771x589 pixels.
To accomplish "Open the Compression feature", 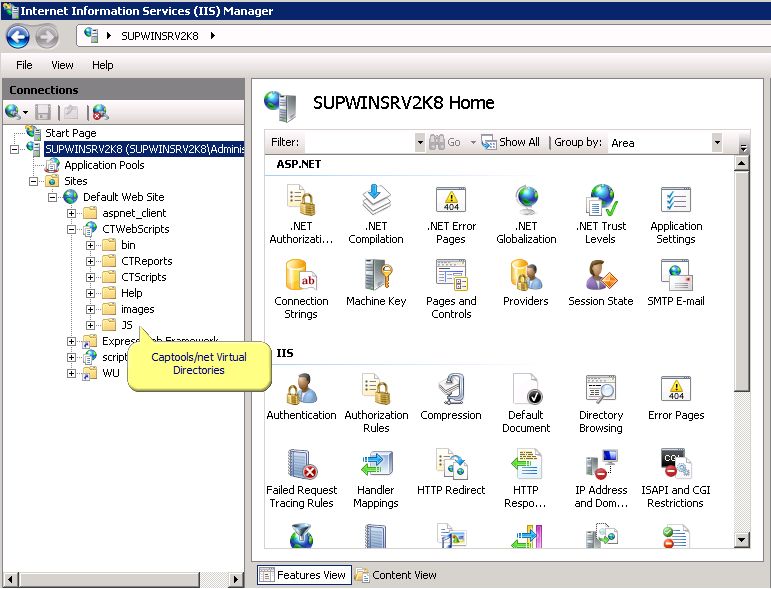I will pyautogui.click(x=451, y=397).
